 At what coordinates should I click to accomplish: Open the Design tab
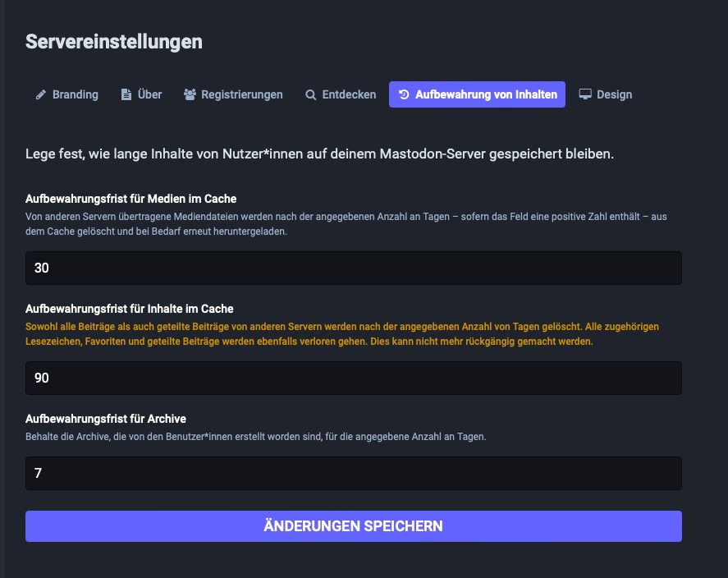[x=614, y=94]
